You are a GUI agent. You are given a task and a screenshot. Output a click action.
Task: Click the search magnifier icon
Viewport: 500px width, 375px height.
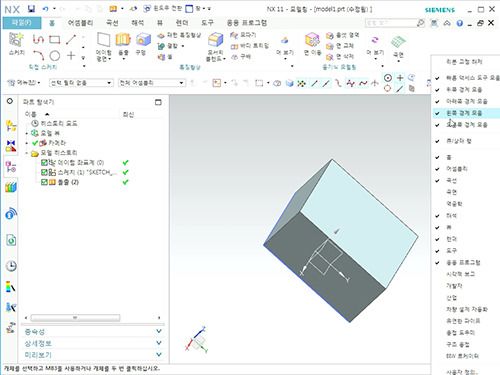tap(420, 23)
